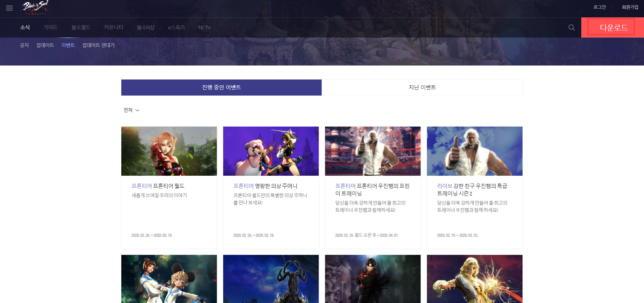Open the 가이드 navigation menu

coord(50,27)
